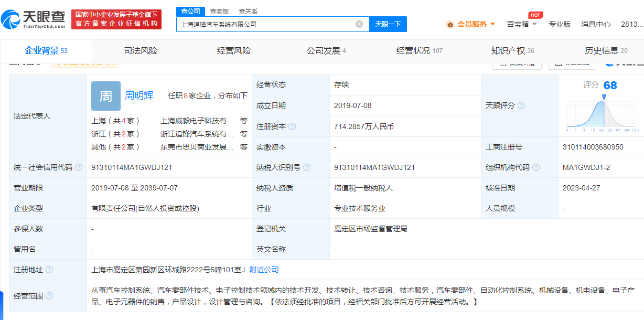Switch to the 查老板 search tab
The image size is (644, 320).
coord(219,12)
